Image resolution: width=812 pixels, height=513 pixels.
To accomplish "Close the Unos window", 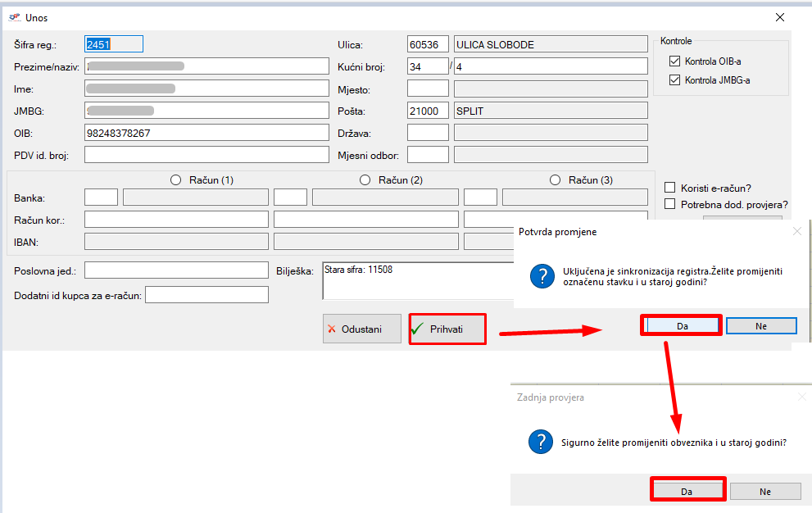I will (x=780, y=17).
